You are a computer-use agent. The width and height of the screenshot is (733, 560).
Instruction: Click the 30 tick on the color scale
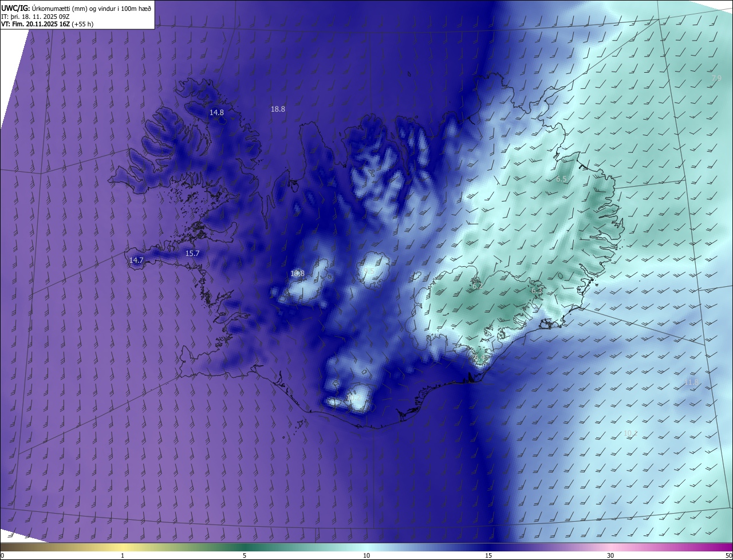(x=610, y=555)
